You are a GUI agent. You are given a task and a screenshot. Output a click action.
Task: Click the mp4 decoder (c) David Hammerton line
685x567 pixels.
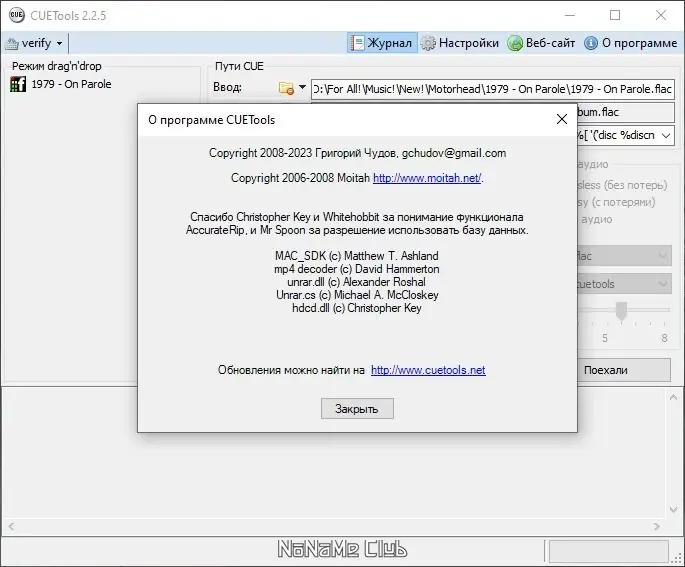356,269
